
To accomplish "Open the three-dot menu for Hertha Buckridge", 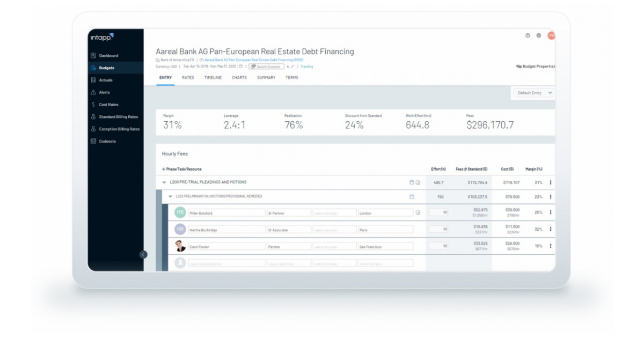I will (551, 229).
